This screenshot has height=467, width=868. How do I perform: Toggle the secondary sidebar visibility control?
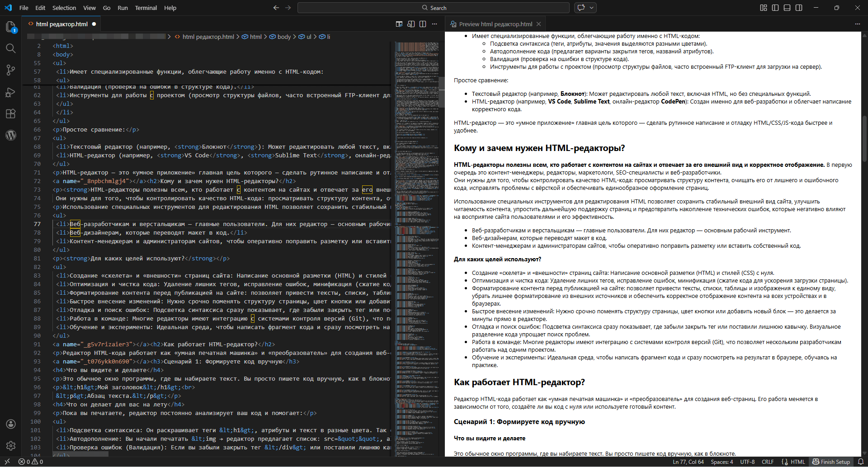pyautogui.click(x=799, y=8)
